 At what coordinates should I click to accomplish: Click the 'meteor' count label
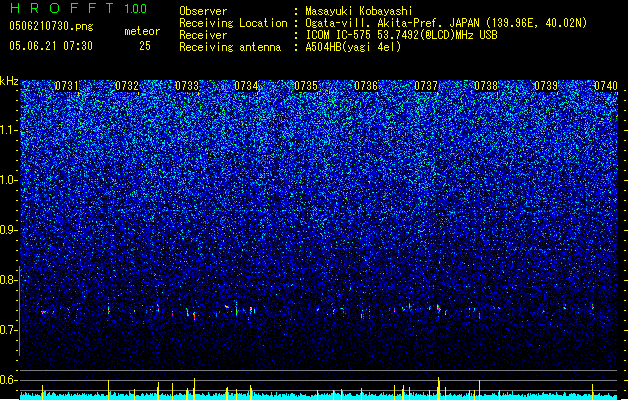tap(142, 31)
